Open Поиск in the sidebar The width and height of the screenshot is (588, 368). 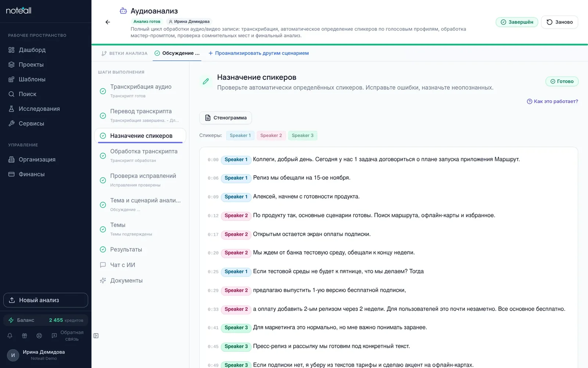(46, 94)
